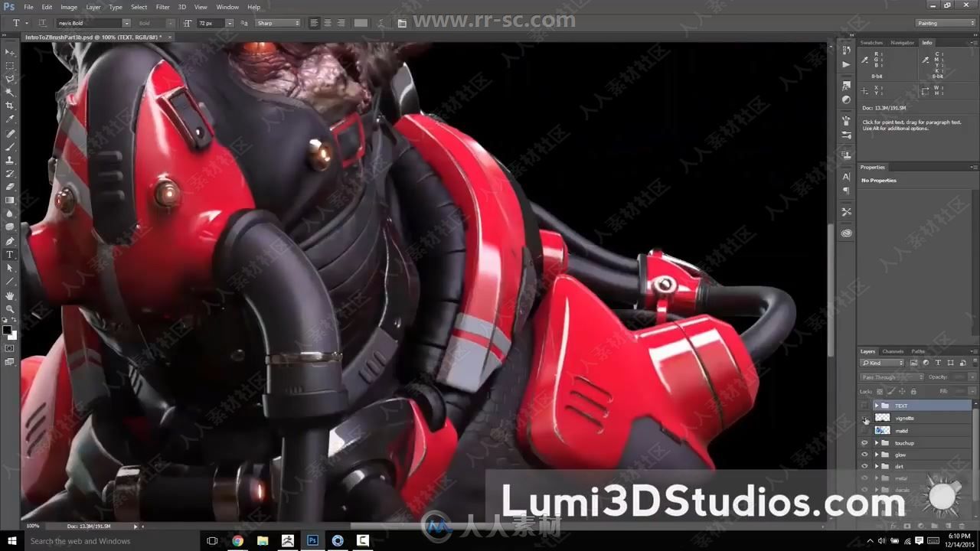Viewport: 980px width, 551px height.
Task: Open the Painting workspace dropdown
Action: coord(946,23)
